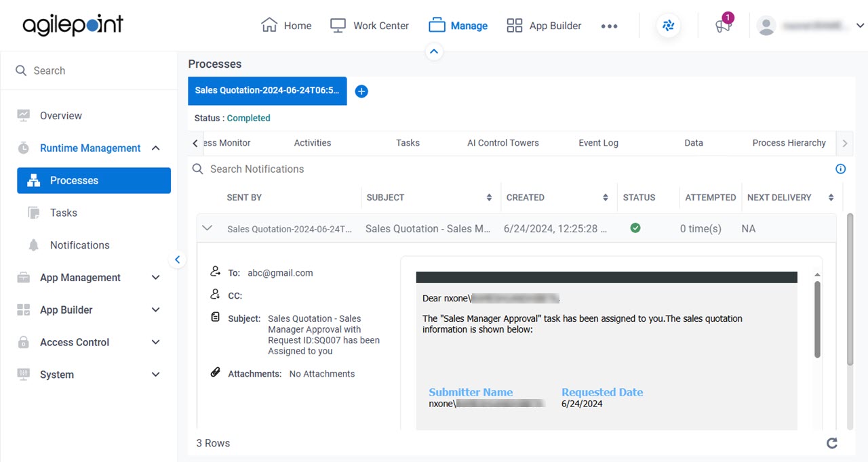Click the notifications info icon
The width and height of the screenshot is (868, 462).
tap(841, 169)
